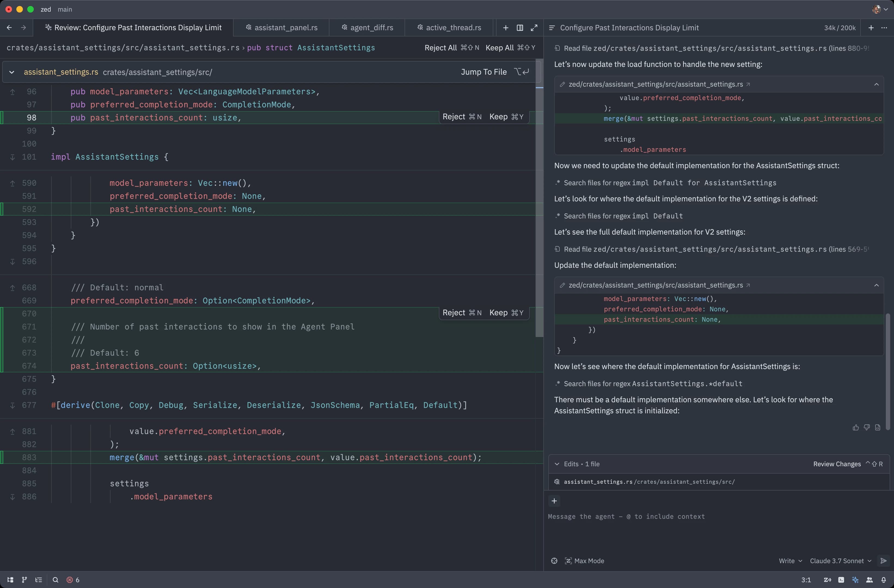This screenshot has width=894, height=588.
Task: Open the outline panel icon
Action: (x=38, y=580)
